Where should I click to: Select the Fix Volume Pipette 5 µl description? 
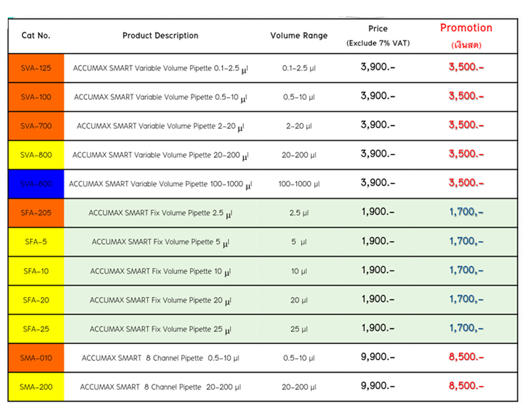pyautogui.click(x=160, y=243)
